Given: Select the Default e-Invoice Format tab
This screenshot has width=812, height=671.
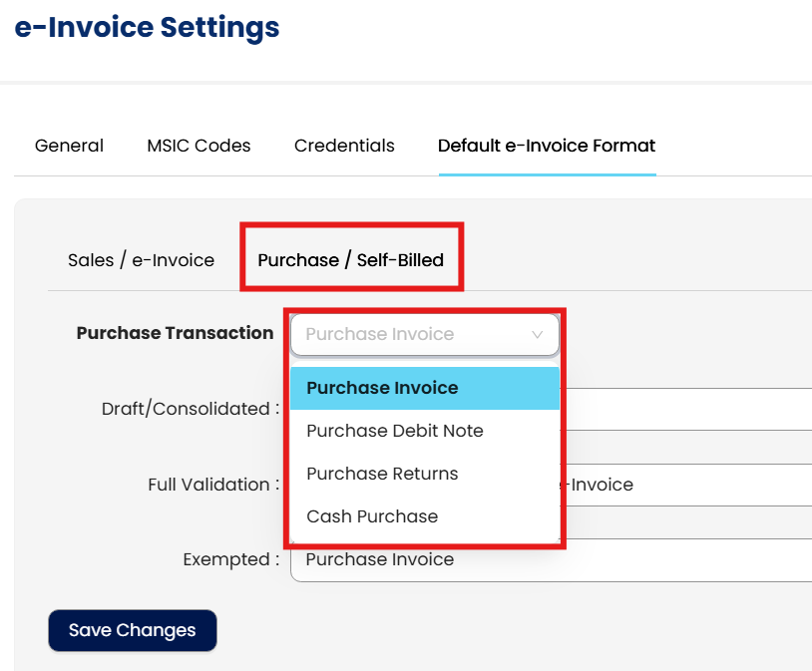Looking at the screenshot, I should click(547, 146).
